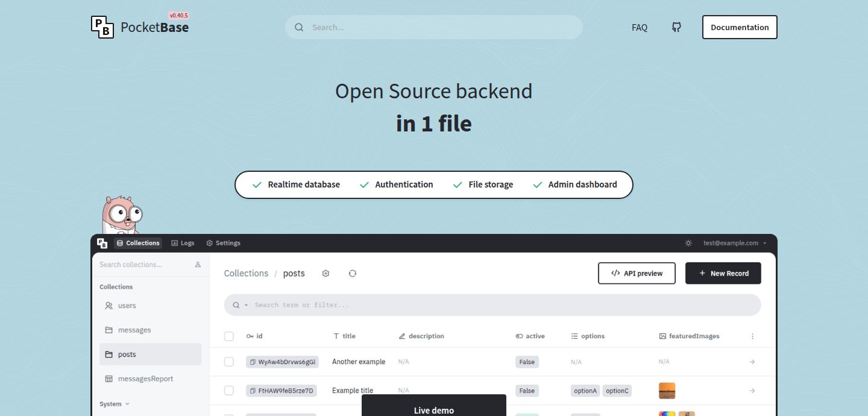Sort by the title column header

tap(345, 336)
